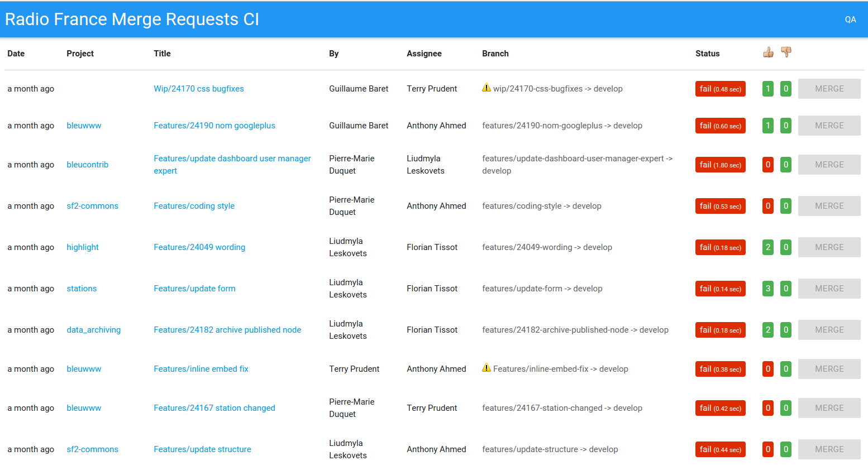Click the Date column header
The image size is (868, 475).
pyautogui.click(x=16, y=54)
